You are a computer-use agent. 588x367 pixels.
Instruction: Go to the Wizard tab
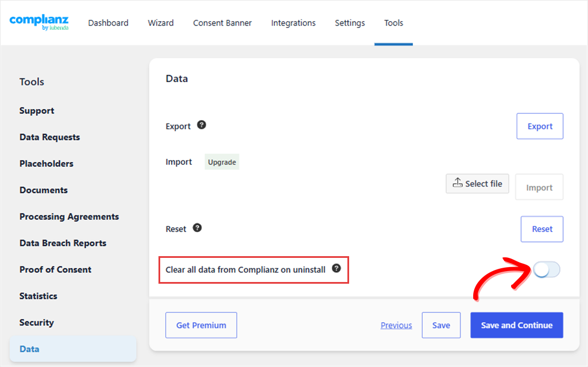click(161, 23)
